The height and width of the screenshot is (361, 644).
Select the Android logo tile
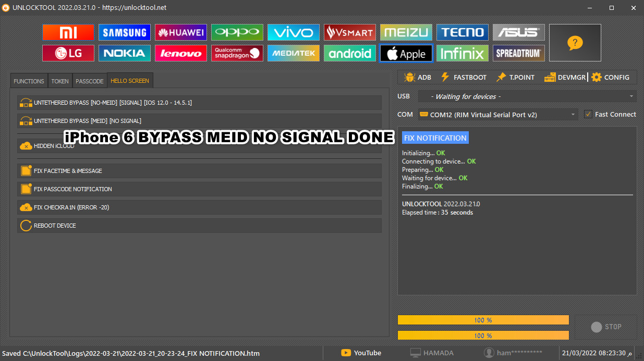350,53
